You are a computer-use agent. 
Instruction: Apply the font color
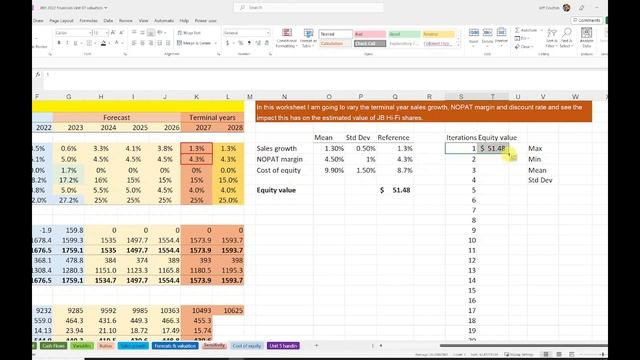tap(116, 43)
